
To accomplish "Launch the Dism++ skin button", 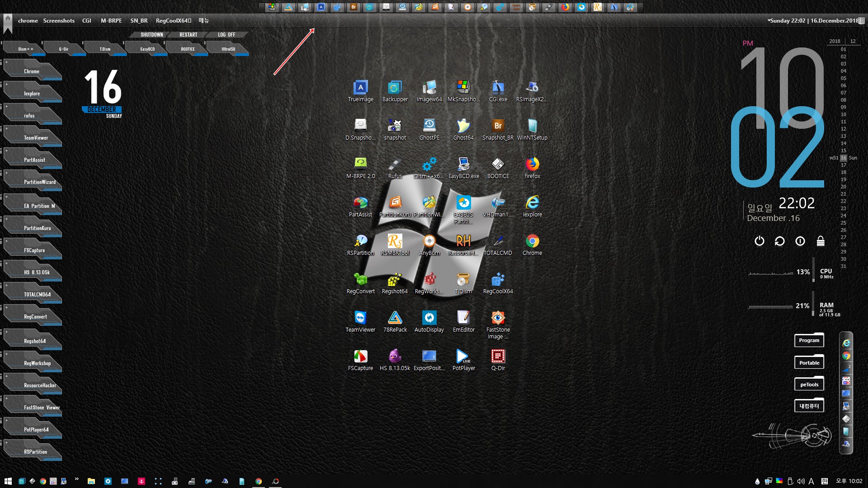I will 25,49.
